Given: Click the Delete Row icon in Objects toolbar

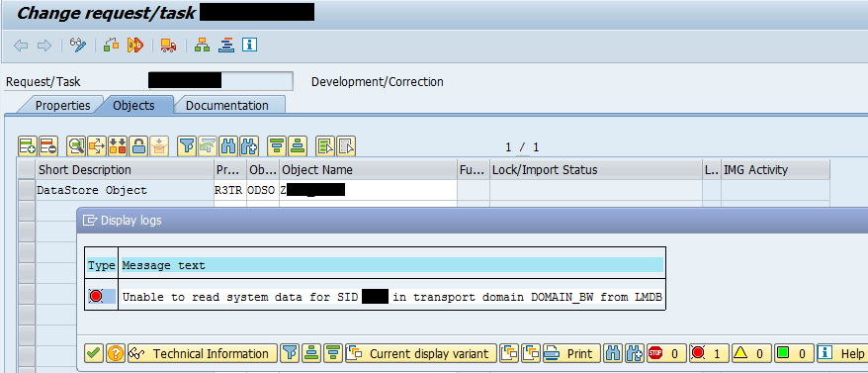Looking at the screenshot, I should click(x=48, y=146).
